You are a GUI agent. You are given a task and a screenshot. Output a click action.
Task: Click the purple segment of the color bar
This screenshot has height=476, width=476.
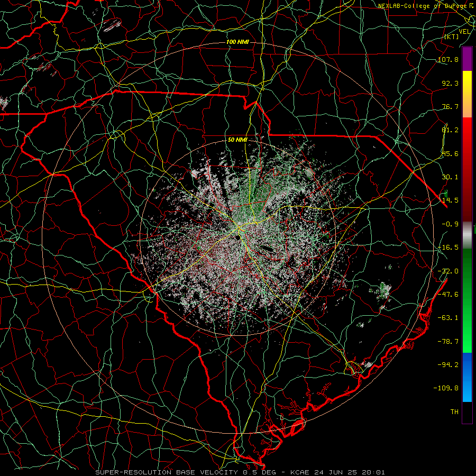tap(467, 59)
